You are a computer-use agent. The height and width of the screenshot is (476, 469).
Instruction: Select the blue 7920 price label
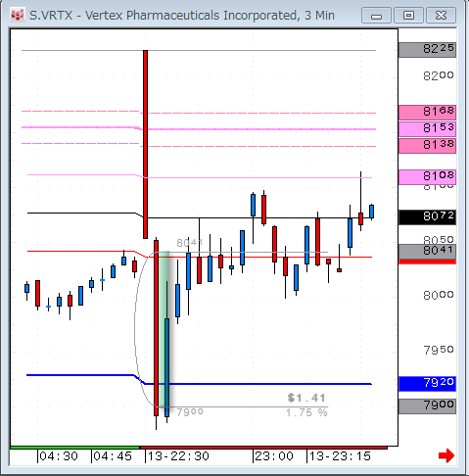point(427,383)
